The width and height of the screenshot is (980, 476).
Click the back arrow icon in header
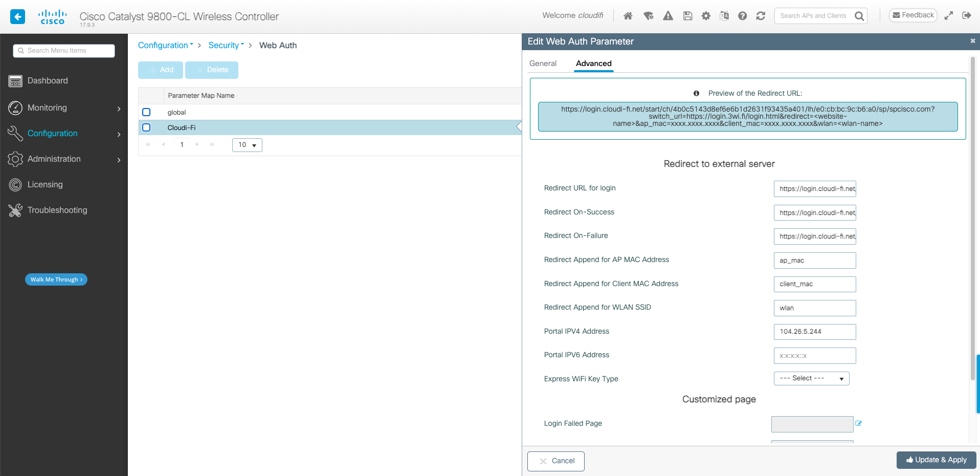(x=17, y=16)
